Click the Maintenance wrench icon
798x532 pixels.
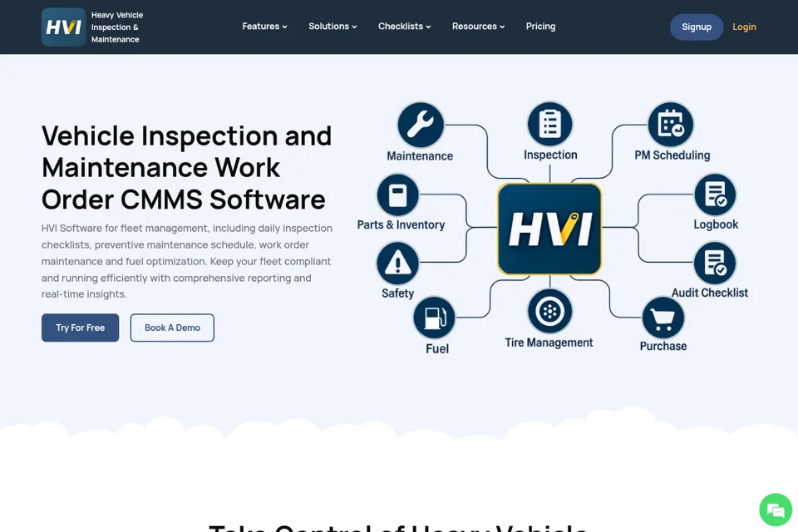pos(421,126)
